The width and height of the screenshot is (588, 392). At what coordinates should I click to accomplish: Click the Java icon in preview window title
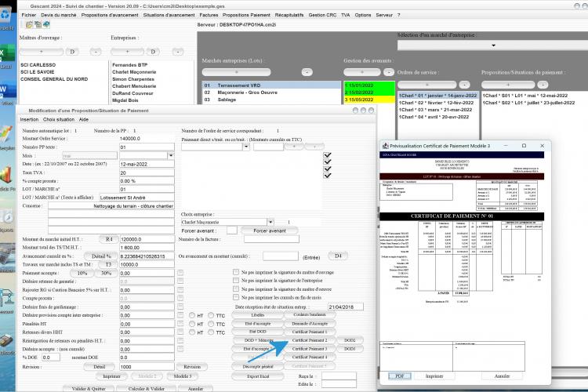coord(385,146)
